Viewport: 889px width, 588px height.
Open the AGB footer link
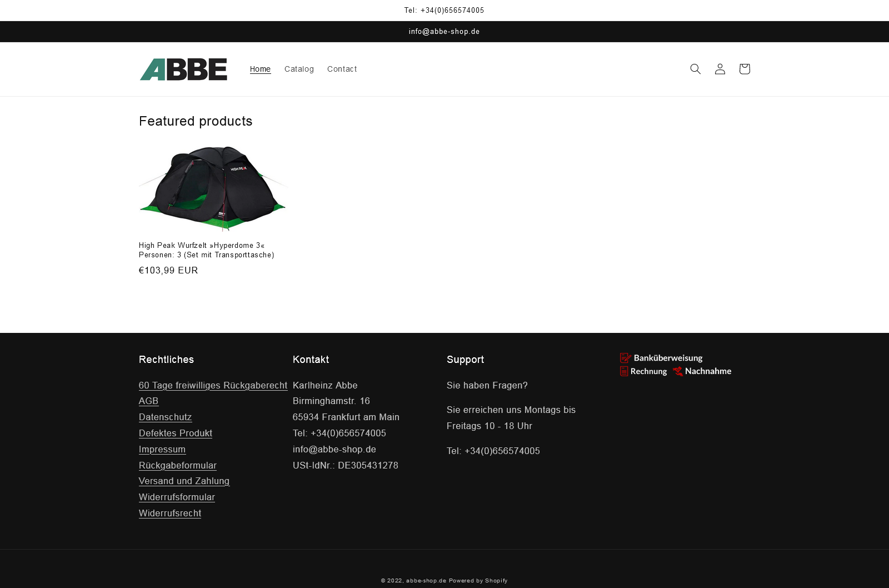(148, 401)
